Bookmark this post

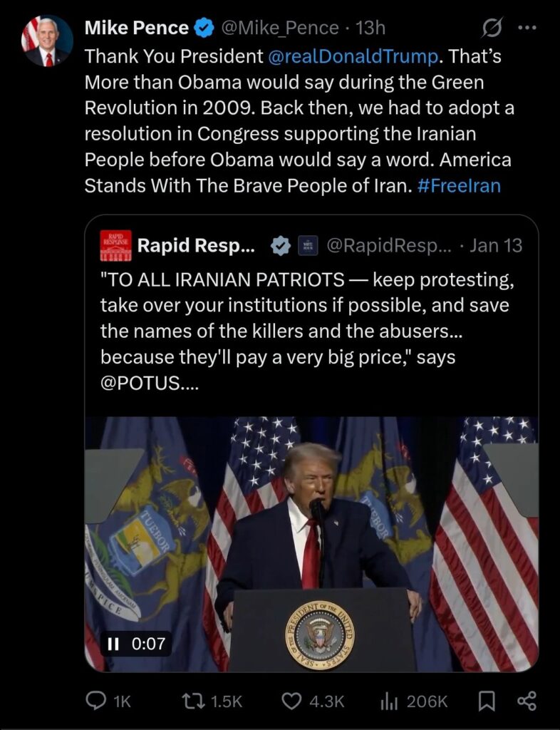click(486, 701)
